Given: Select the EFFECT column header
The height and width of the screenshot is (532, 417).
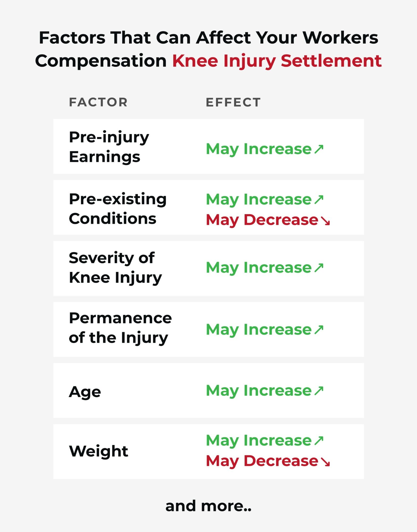Looking at the screenshot, I should [x=233, y=102].
